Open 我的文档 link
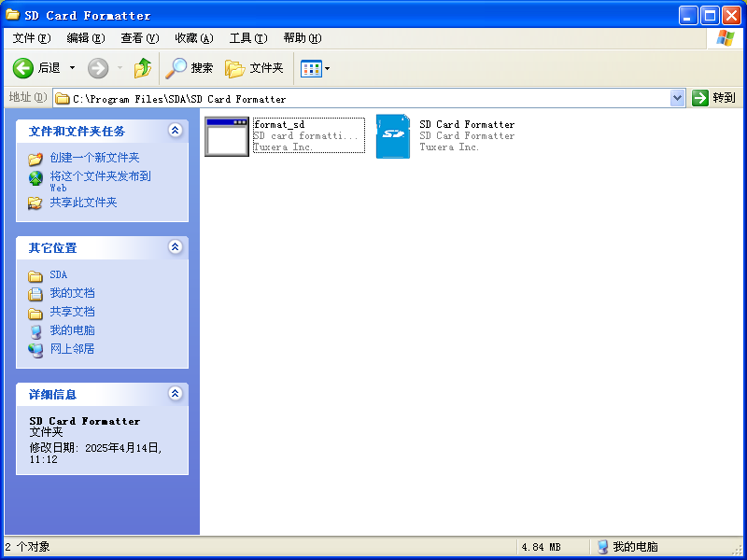 [x=72, y=293]
